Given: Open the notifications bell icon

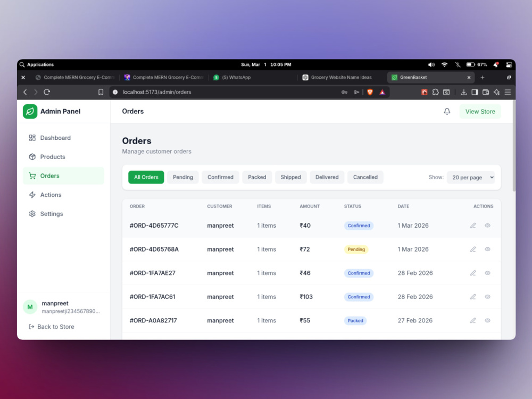Looking at the screenshot, I should coord(447,111).
